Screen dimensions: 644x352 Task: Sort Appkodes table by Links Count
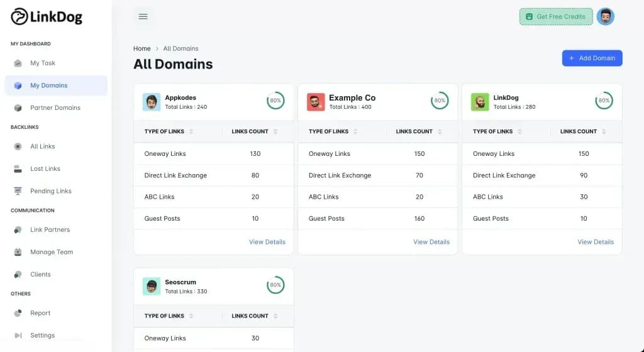(x=275, y=132)
